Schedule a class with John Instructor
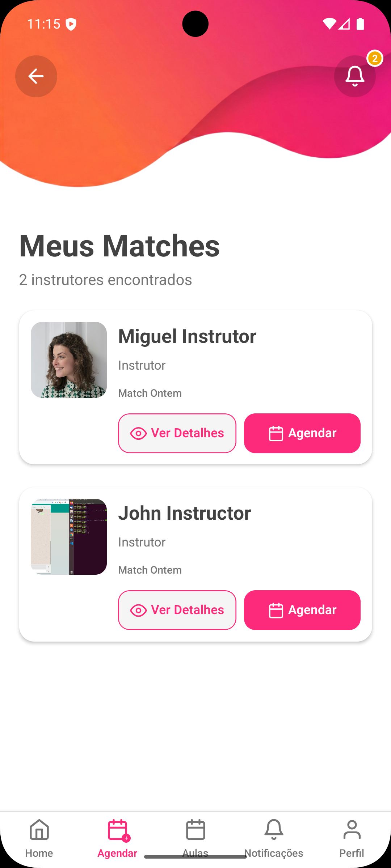 302,610
